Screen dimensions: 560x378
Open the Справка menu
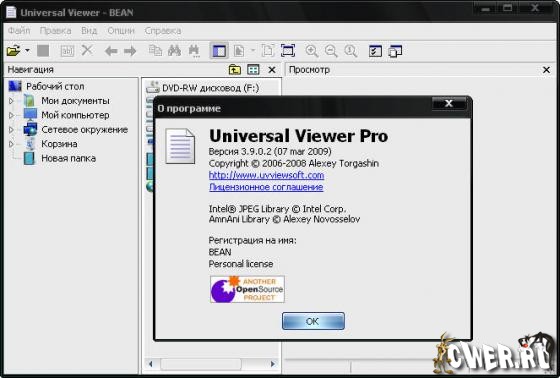click(x=163, y=31)
